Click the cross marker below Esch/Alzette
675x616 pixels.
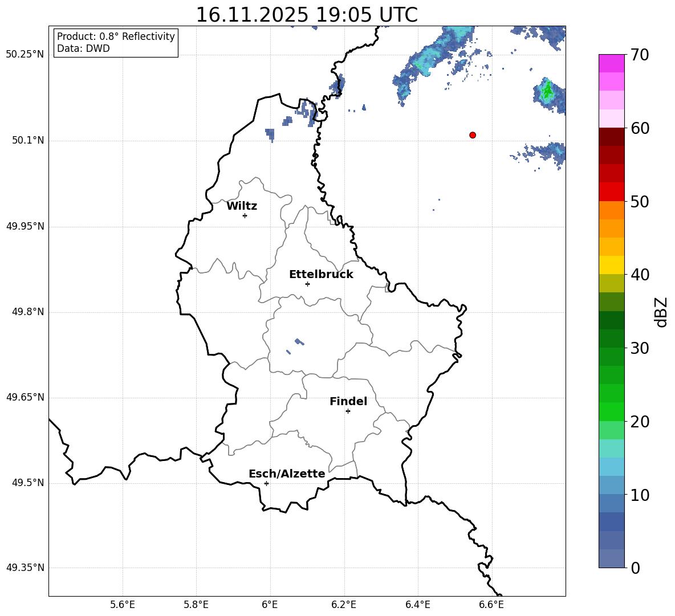pos(266,483)
